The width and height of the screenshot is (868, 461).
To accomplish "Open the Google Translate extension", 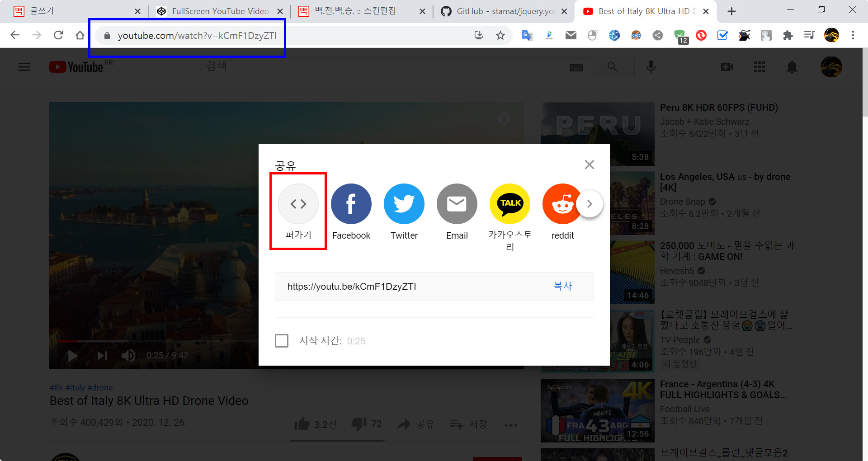I will 527,35.
